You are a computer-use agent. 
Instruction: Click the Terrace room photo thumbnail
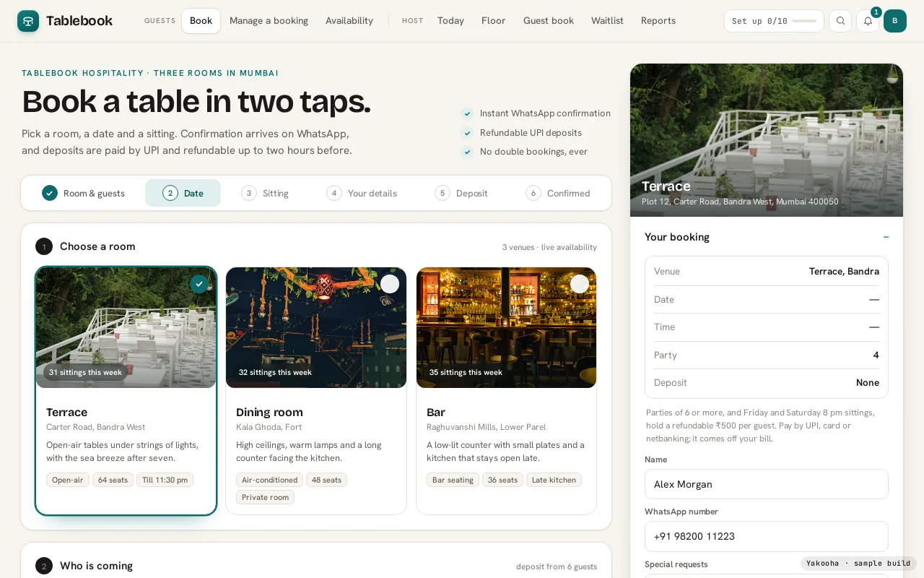click(x=126, y=328)
